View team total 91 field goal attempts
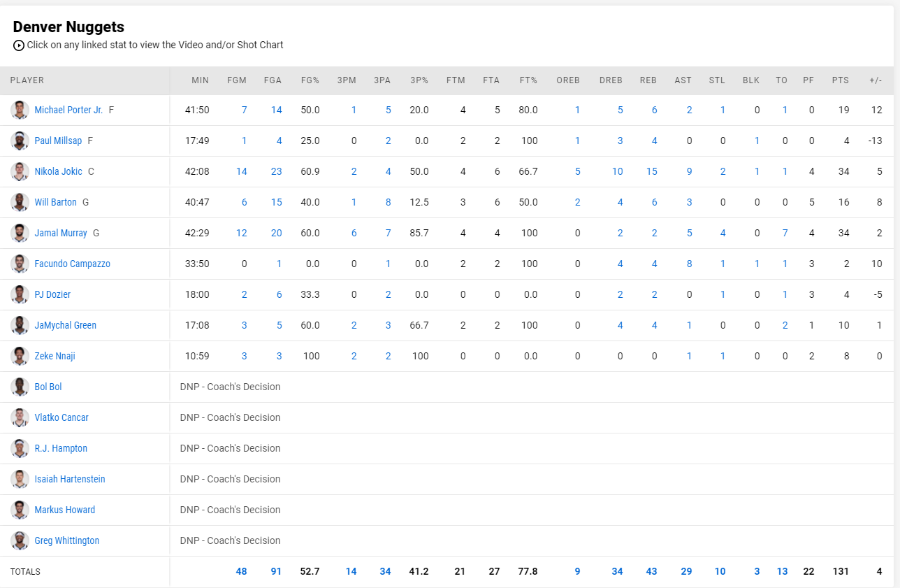This screenshot has width=900, height=588. (x=276, y=571)
